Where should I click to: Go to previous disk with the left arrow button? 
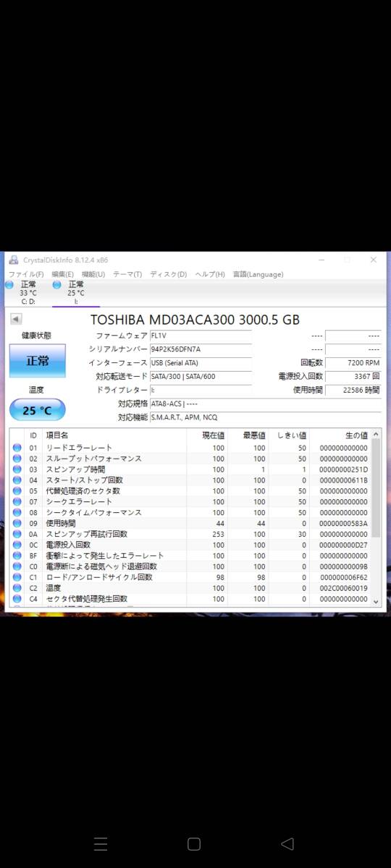click(16, 319)
